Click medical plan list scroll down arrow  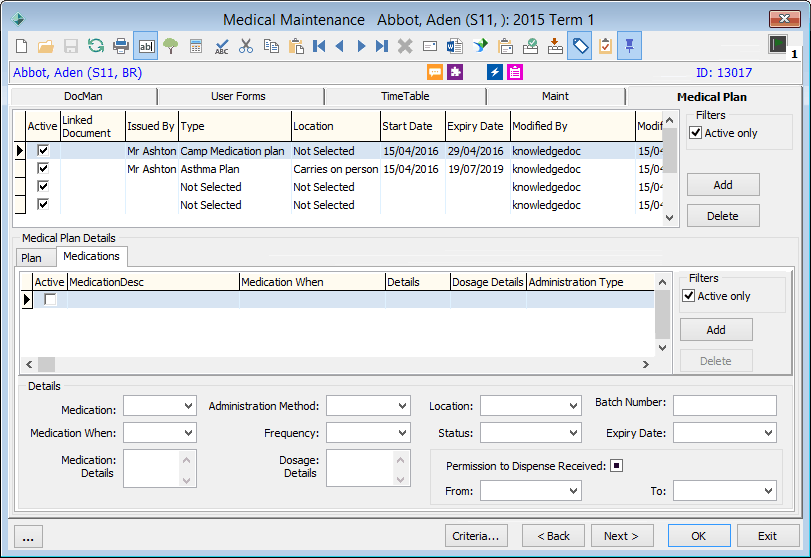click(x=669, y=218)
